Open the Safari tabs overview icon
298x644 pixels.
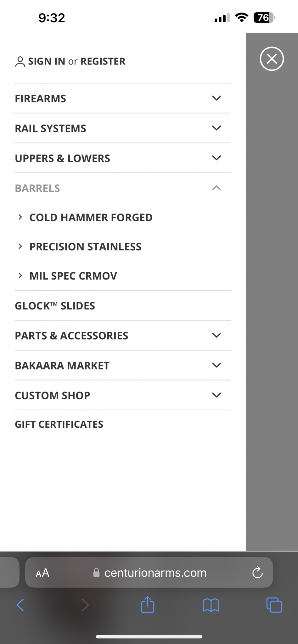click(x=274, y=605)
